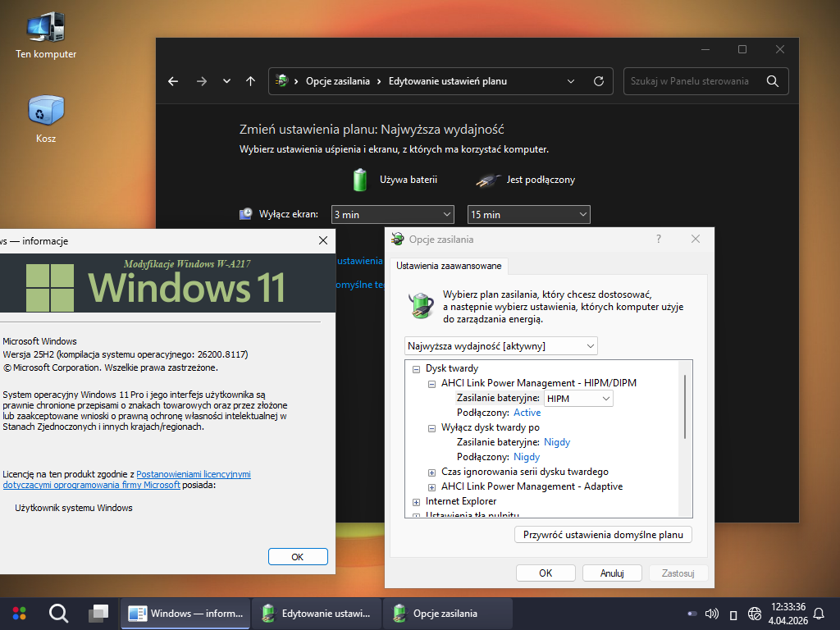
Task: Collapse the Dysk twardy tree node
Action: click(417, 368)
